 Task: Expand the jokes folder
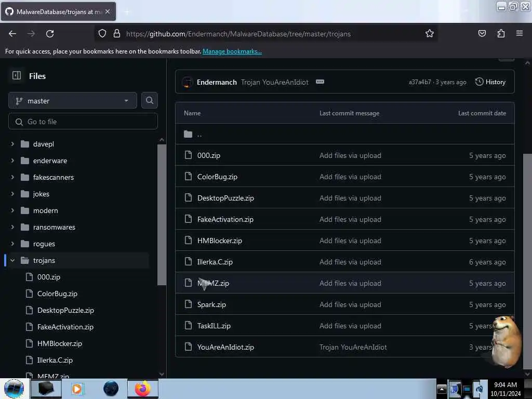12,194
